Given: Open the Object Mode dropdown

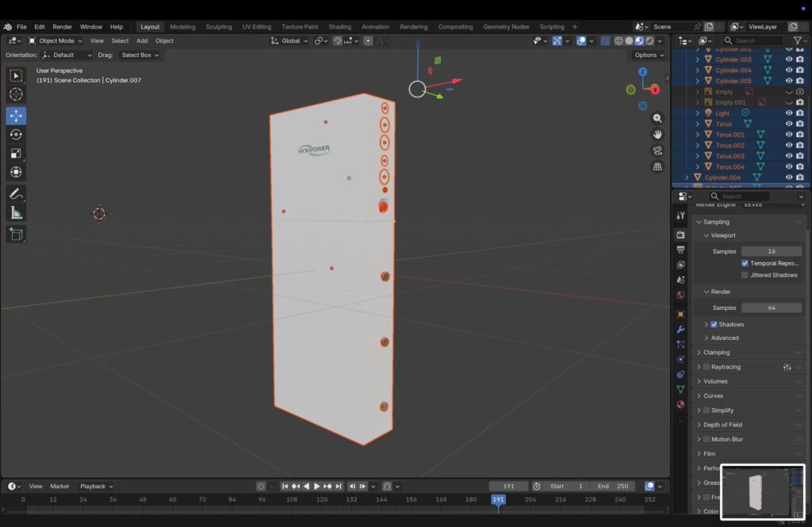Looking at the screenshot, I should coord(56,40).
